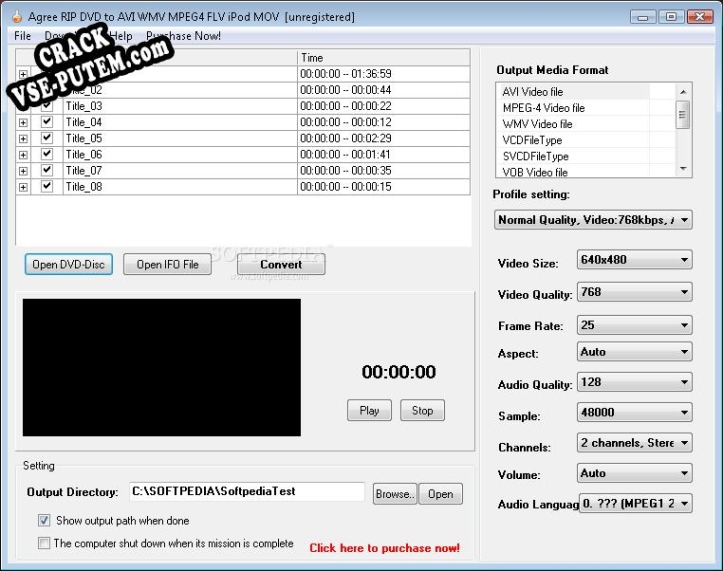Open the Video Quality dropdown
Screen dimensions: 723x571
pyautogui.click(x=634, y=292)
